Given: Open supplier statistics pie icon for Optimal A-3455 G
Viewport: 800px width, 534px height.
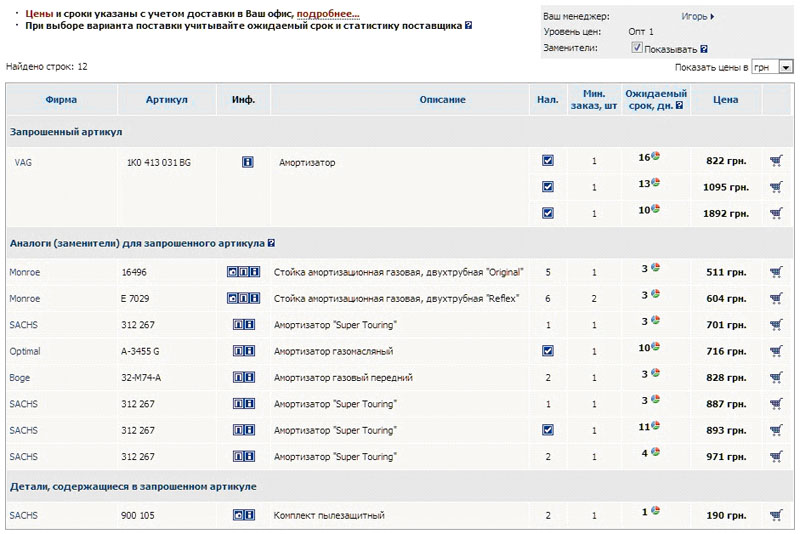Looking at the screenshot, I should 656,349.
